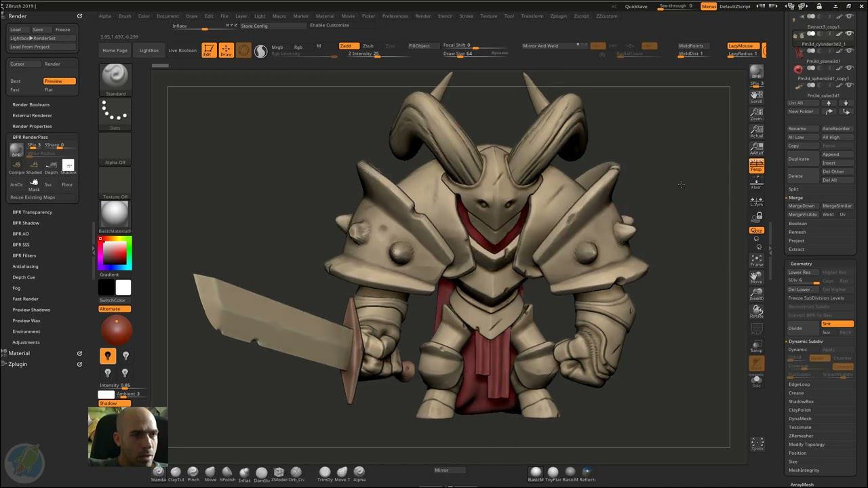Screen dimensions: 868x488
Task: Select the Draw mode icon
Action: coord(226,50)
